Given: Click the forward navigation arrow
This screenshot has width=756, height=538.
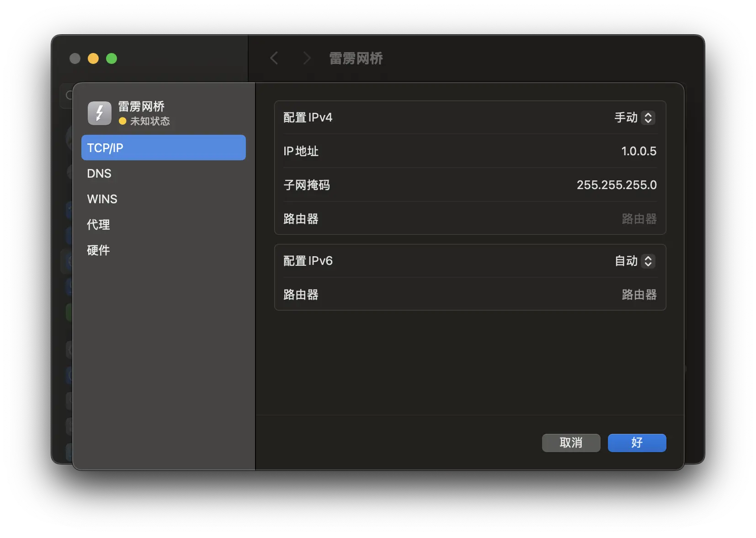Looking at the screenshot, I should click(307, 58).
